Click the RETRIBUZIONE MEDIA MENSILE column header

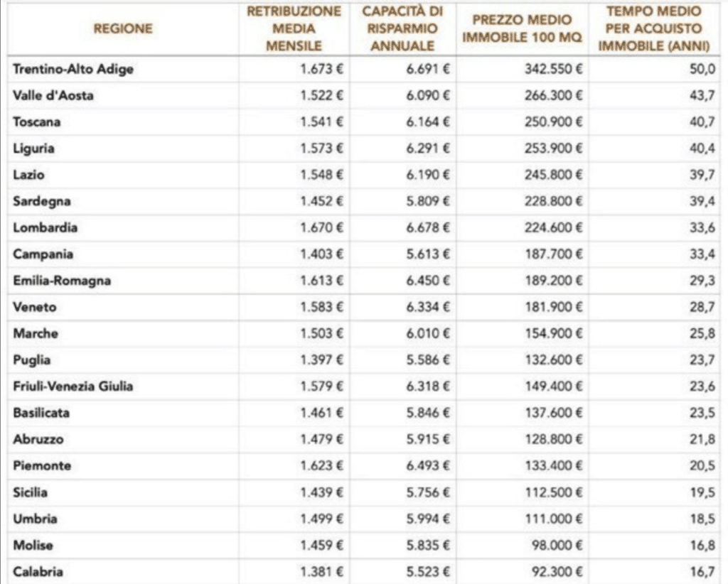click(x=294, y=29)
